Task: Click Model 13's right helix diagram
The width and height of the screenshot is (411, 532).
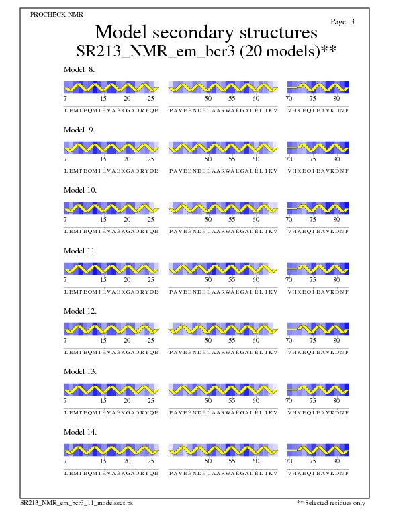Action: tap(318, 390)
